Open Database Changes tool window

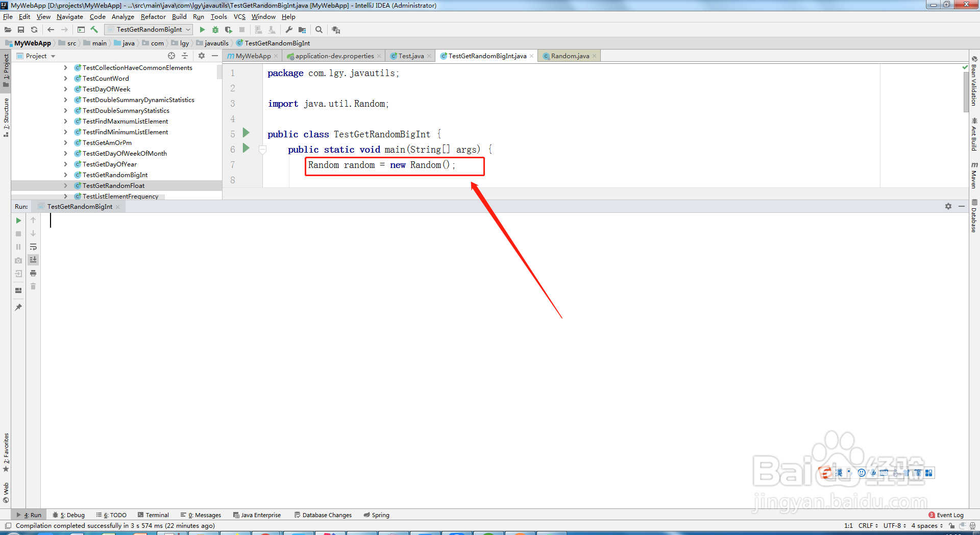tap(323, 515)
